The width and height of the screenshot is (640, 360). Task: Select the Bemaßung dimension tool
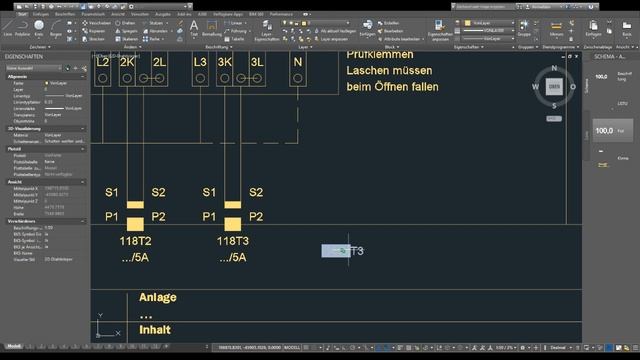(x=212, y=28)
